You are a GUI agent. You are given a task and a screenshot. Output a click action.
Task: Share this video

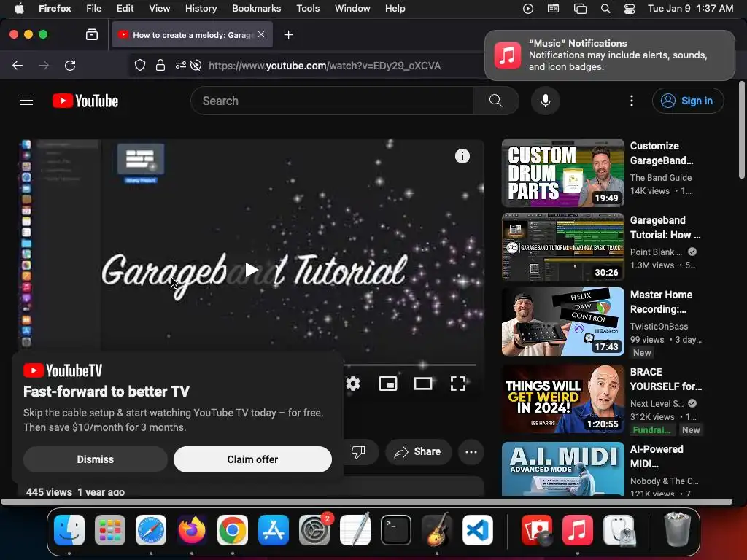click(x=418, y=451)
